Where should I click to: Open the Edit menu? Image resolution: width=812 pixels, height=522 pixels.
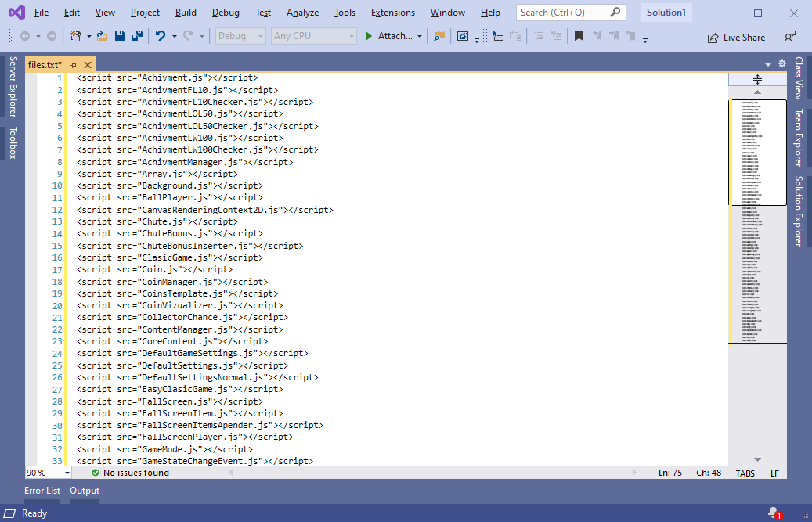click(71, 13)
